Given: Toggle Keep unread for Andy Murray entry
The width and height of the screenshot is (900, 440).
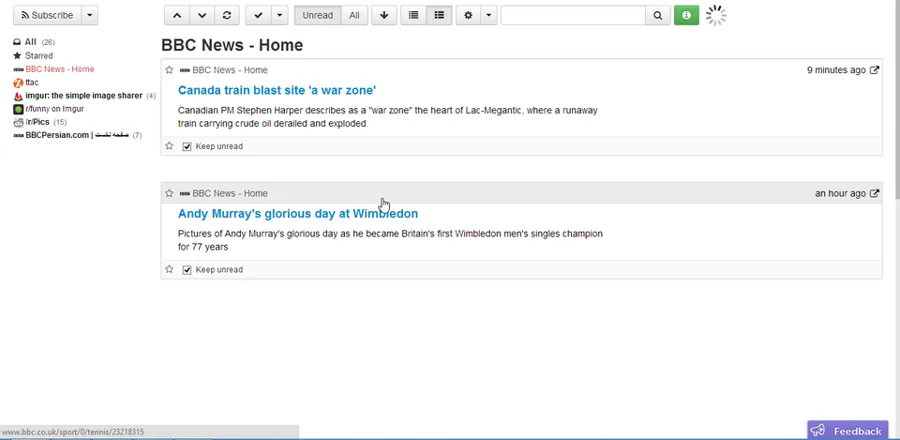Looking at the screenshot, I should coord(187,270).
